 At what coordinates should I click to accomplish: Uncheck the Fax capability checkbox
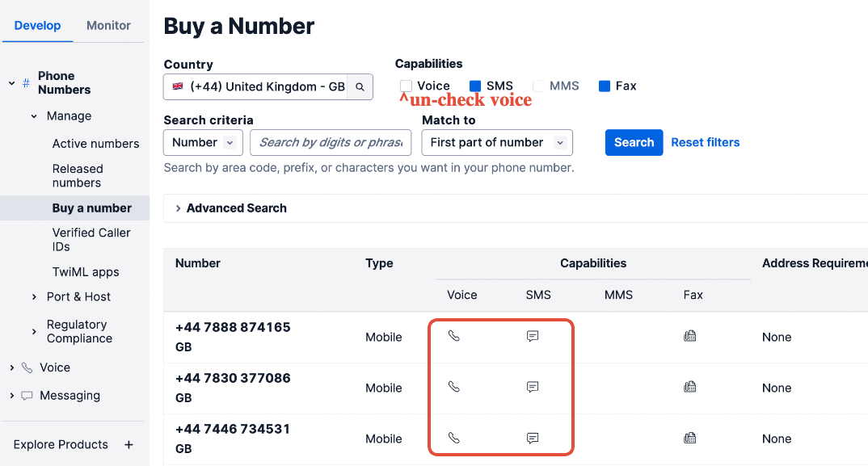click(605, 86)
